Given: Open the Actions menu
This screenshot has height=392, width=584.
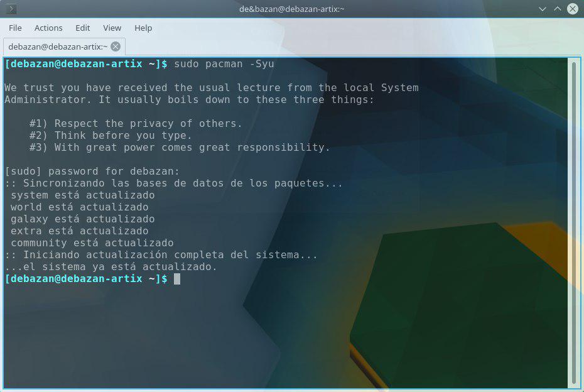Looking at the screenshot, I should [48, 28].
